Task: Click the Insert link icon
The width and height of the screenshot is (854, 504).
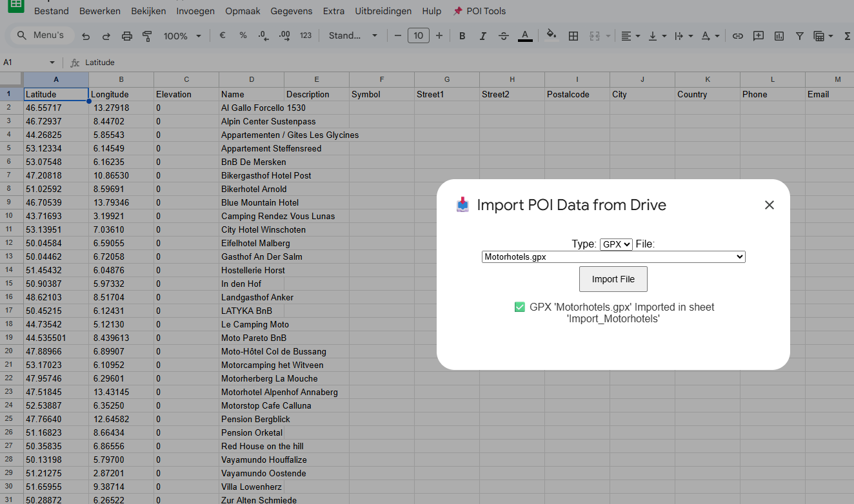Action: coord(738,36)
